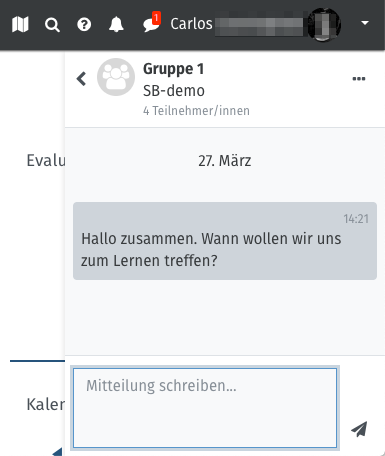Expand the user menu caret arrow
Image resolution: width=385 pixels, height=456 pixels.
(365, 23)
